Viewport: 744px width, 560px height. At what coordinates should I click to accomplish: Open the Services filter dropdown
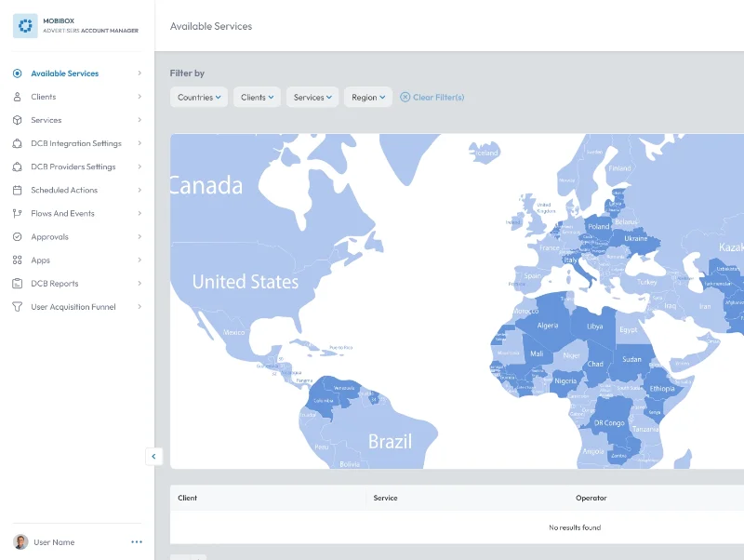pos(312,97)
